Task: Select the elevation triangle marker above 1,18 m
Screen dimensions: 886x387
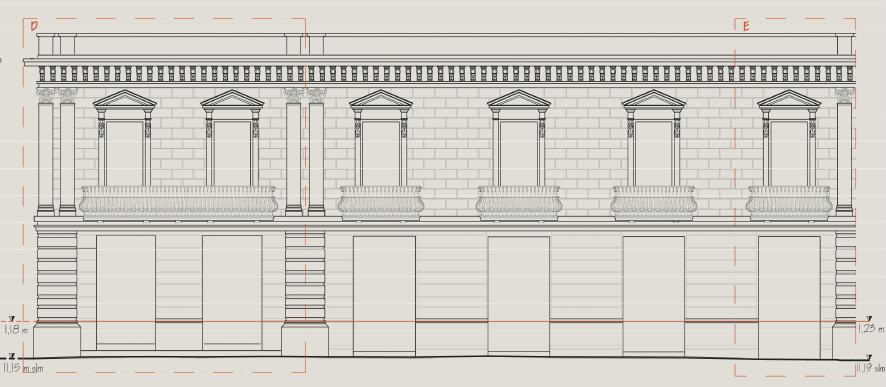Action: point(12,319)
